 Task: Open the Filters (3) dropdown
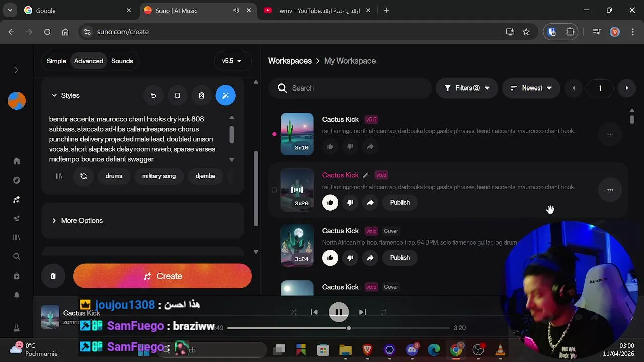467,88
